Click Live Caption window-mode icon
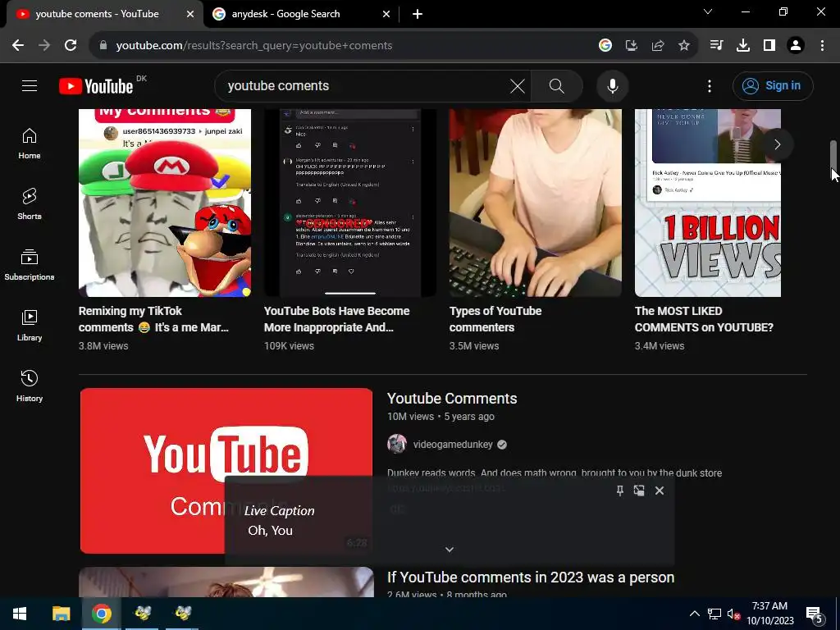This screenshot has height=630, width=840. (639, 491)
